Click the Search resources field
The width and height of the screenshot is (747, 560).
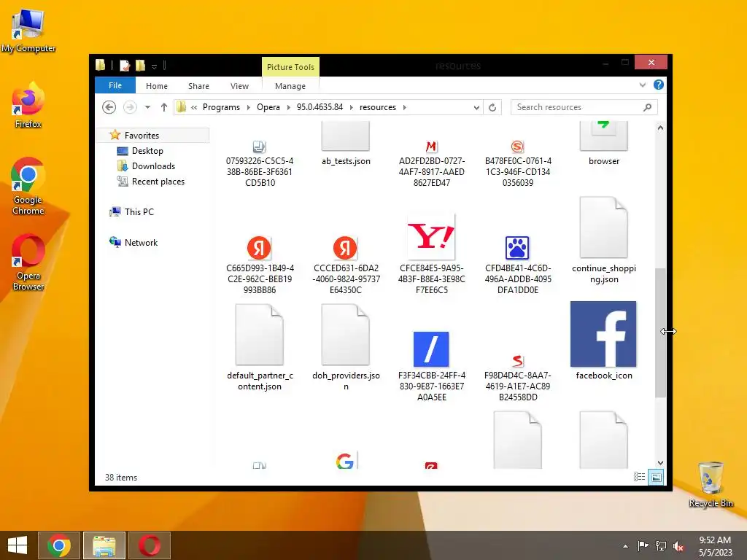point(584,107)
